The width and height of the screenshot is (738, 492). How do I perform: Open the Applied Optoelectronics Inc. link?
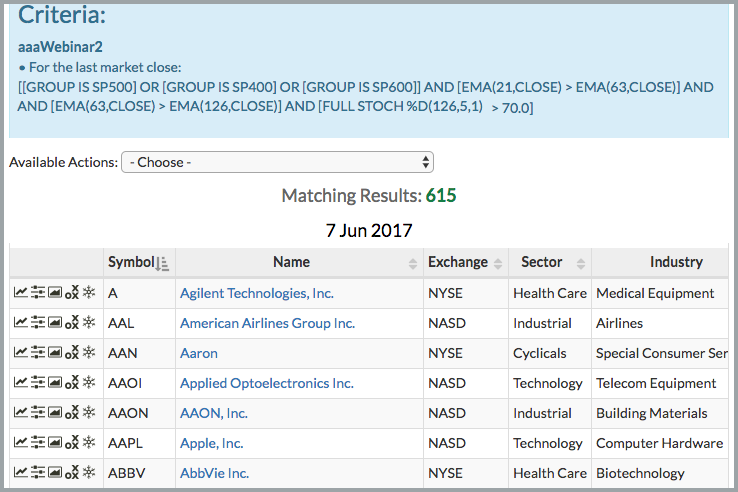click(x=266, y=383)
